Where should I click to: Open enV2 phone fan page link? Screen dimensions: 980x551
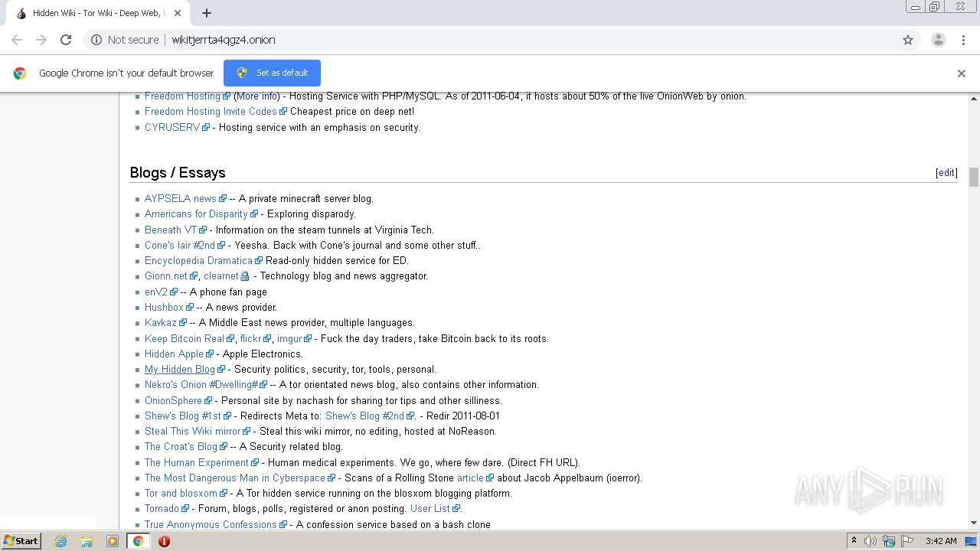[156, 292]
